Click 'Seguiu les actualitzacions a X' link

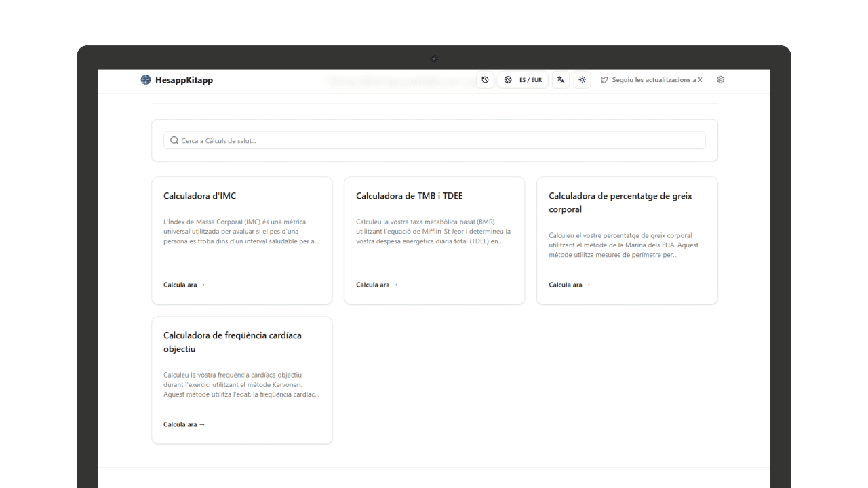tap(656, 80)
